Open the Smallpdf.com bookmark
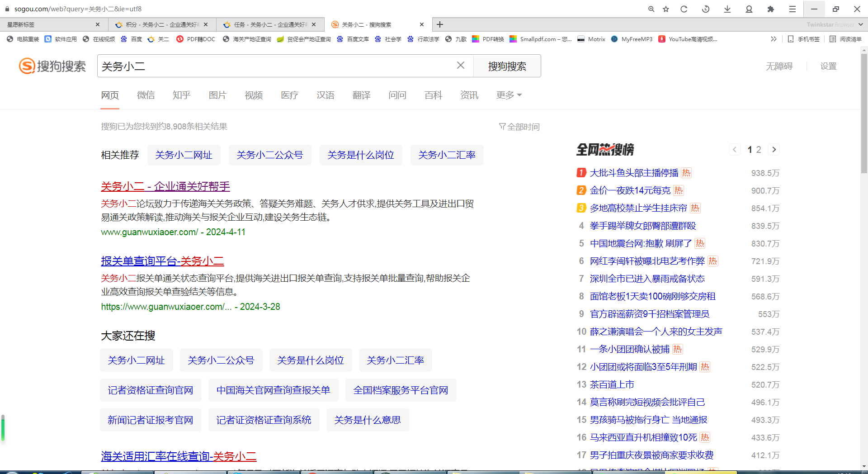Viewport: 868px width, 474px height. pyautogui.click(x=541, y=39)
